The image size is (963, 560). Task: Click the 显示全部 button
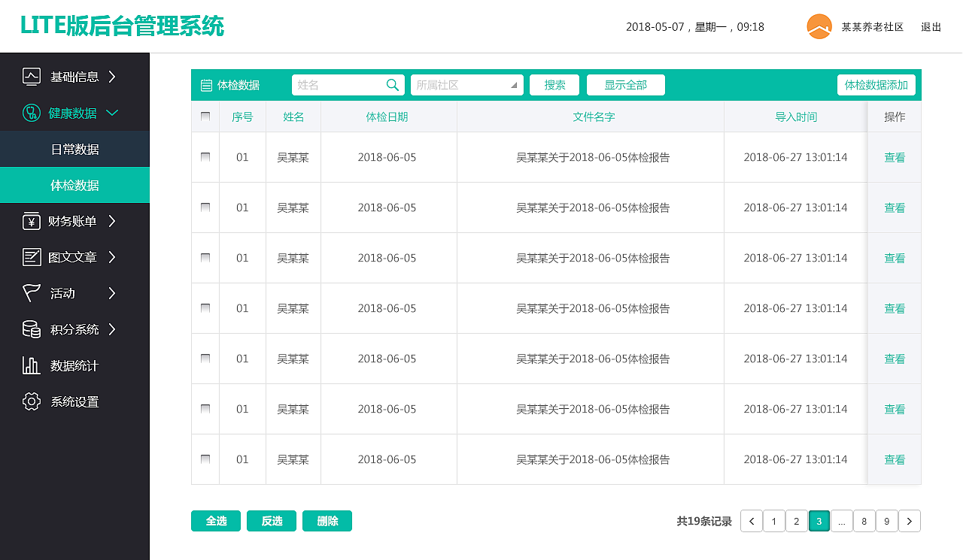point(626,85)
